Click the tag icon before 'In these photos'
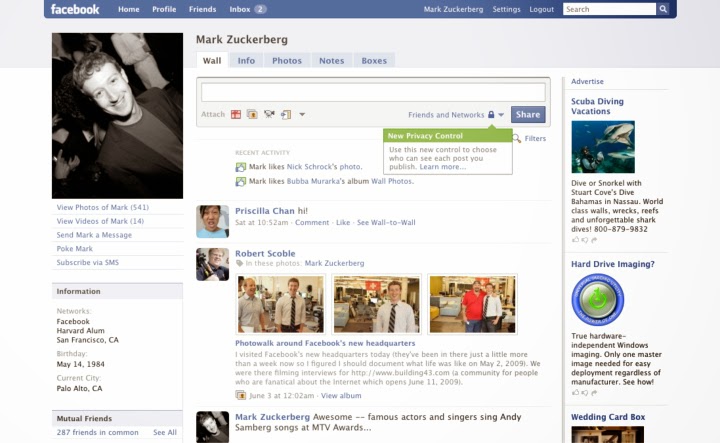720x443 pixels. coord(239,263)
